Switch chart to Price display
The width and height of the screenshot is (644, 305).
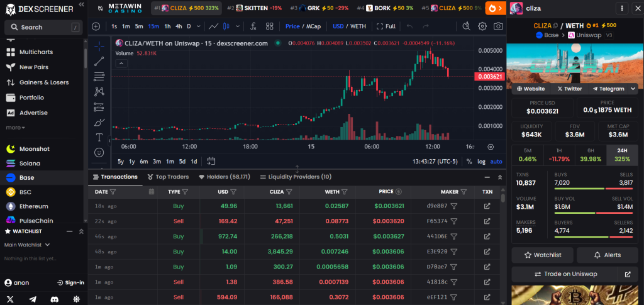point(292,26)
